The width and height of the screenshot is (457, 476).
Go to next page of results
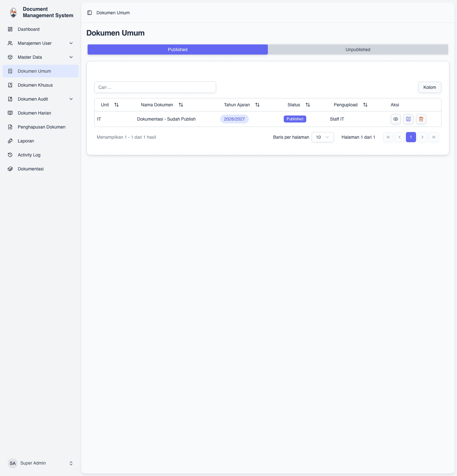pyautogui.click(x=422, y=137)
